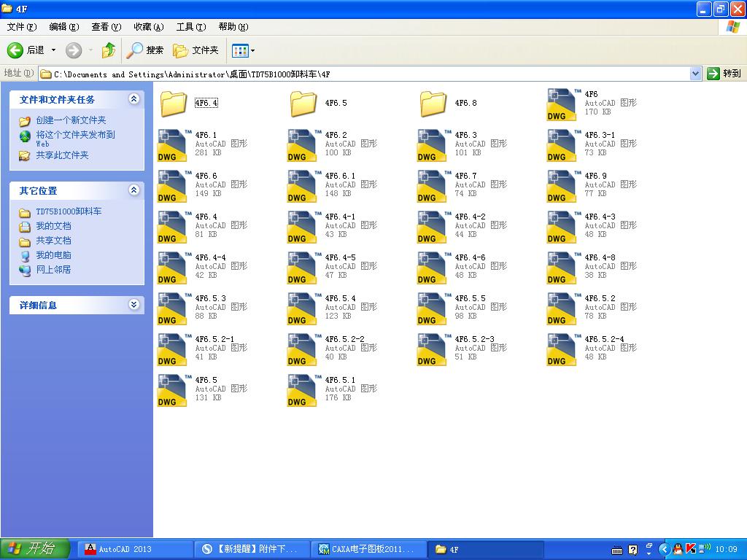Collapse the 其它位置 panel

pos(134,190)
